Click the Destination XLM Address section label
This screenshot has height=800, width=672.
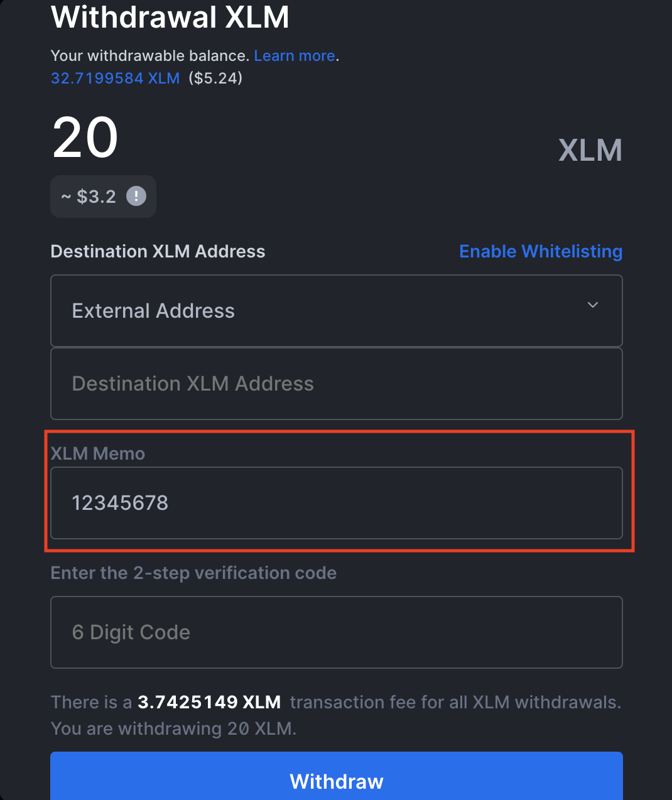[158, 251]
